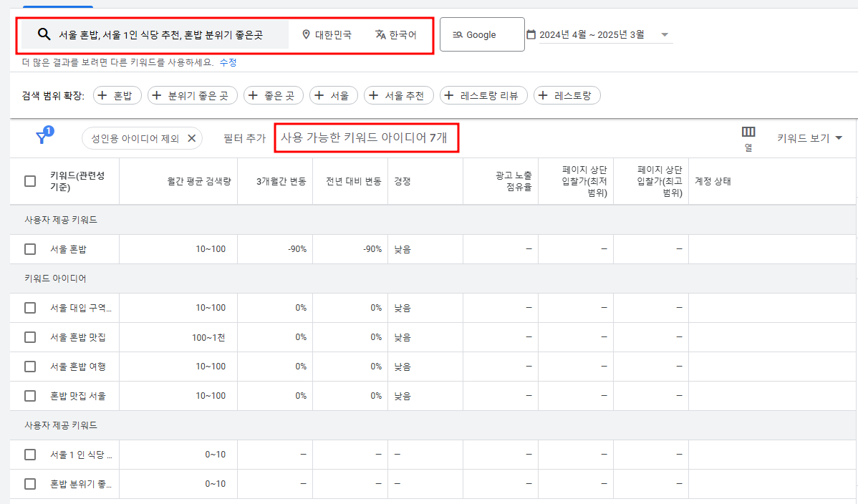
Task: Sort by 광고 노출 점유율 column header
Action: 514,181
